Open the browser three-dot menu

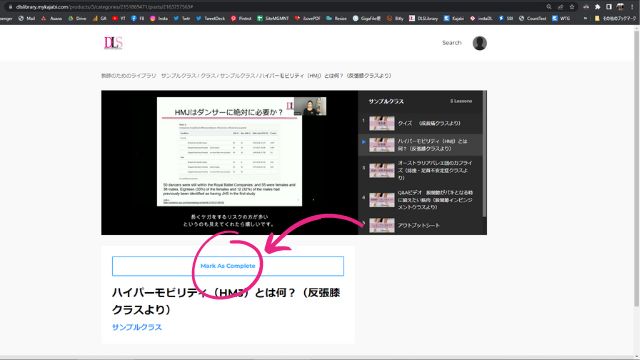[x=631, y=7]
